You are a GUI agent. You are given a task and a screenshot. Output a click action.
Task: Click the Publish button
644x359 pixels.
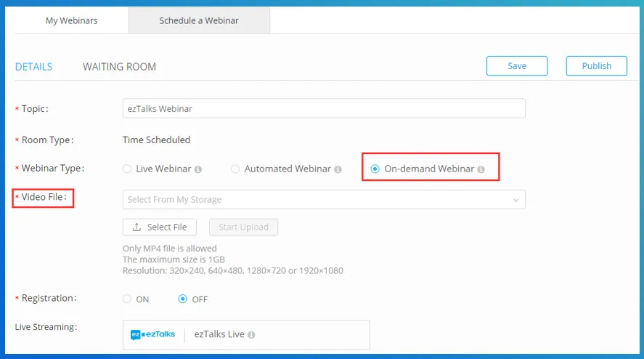pyautogui.click(x=596, y=66)
